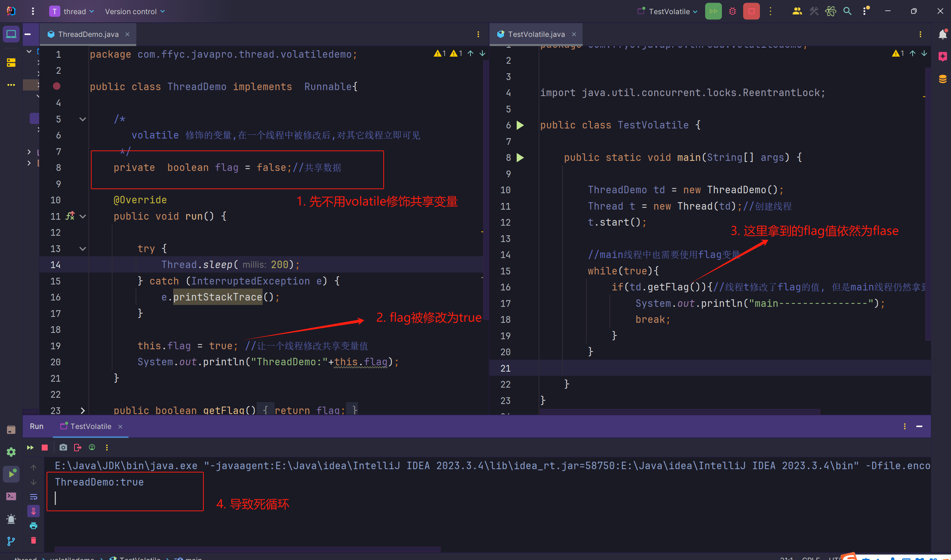Expand Version control dropdown
951x560 pixels.
pos(135,11)
